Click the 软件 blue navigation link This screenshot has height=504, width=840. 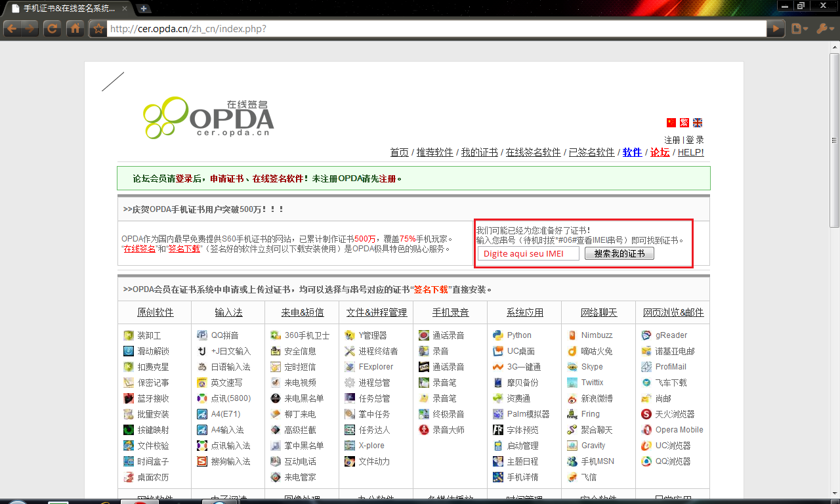coord(632,152)
